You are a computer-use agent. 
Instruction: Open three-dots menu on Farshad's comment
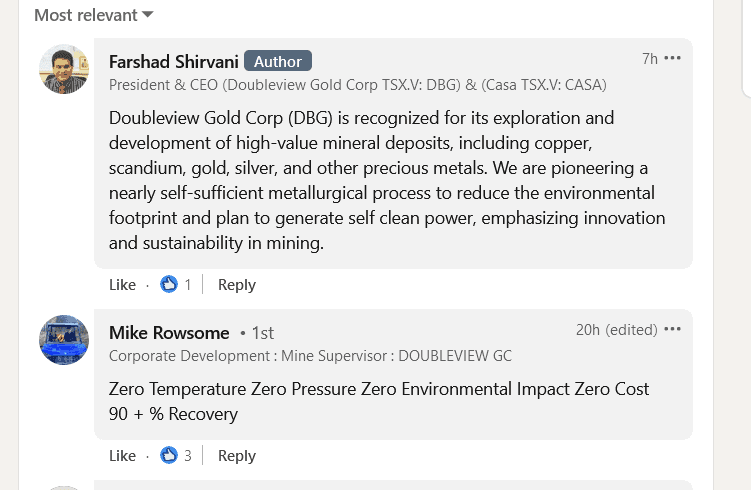coord(673,58)
